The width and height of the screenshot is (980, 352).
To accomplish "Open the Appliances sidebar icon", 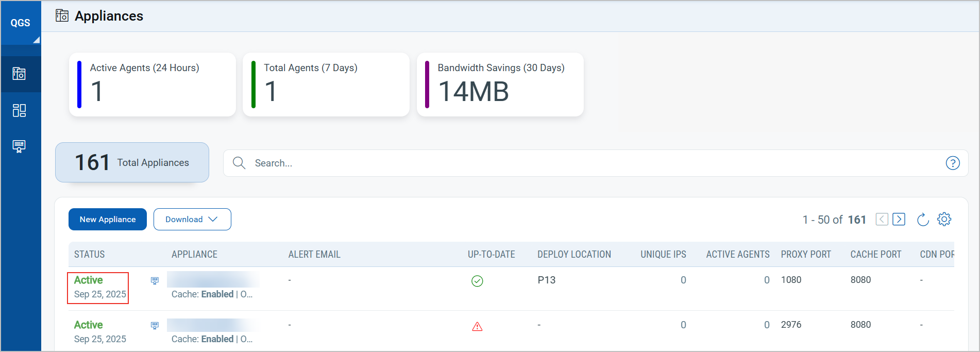I will 19,74.
